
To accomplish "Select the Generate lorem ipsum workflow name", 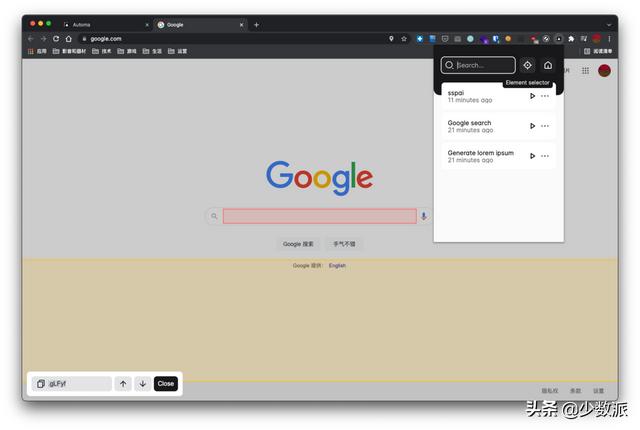I will pyautogui.click(x=480, y=153).
